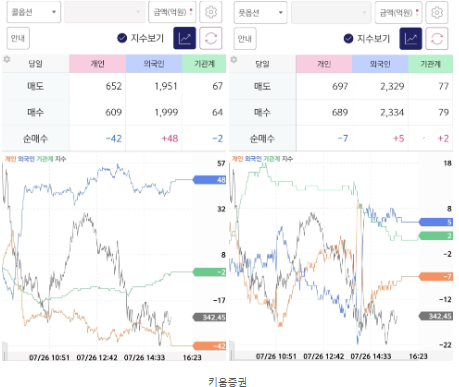Refresh the put option data
Viewport: 459px width, 387px height.
pyautogui.click(x=437, y=39)
